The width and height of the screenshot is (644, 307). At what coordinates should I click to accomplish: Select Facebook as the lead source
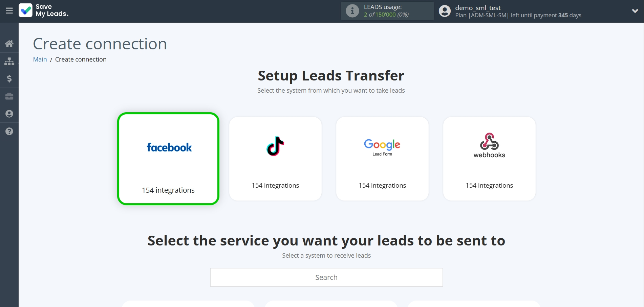pyautogui.click(x=168, y=159)
